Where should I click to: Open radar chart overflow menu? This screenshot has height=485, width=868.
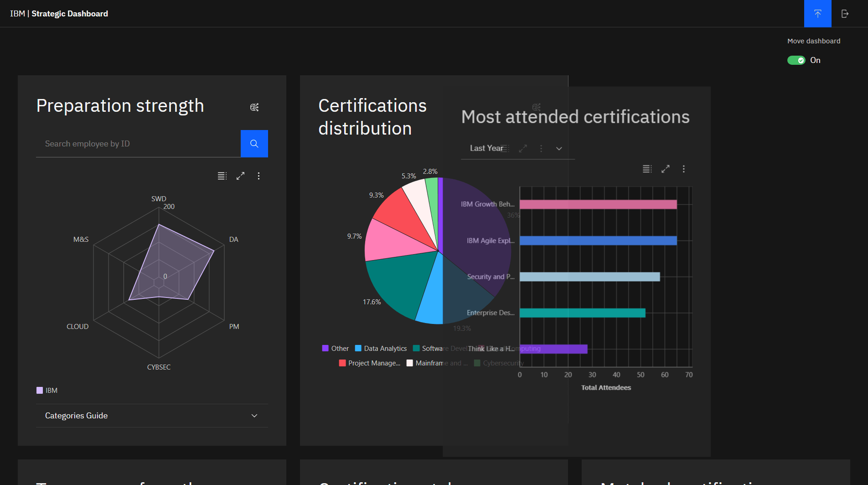pyautogui.click(x=258, y=176)
